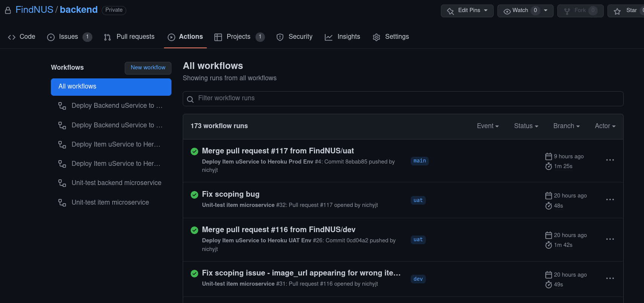This screenshot has height=303, width=644.
Task: Click the Watch eye icon
Action: pos(507,11)
